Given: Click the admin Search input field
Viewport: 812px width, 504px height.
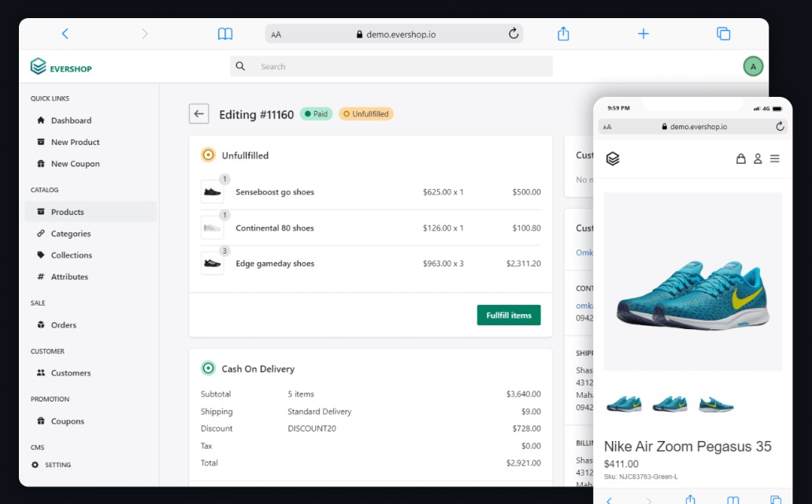Looking at the screenshot, I should pyautogui.click(x=391, y=66).
